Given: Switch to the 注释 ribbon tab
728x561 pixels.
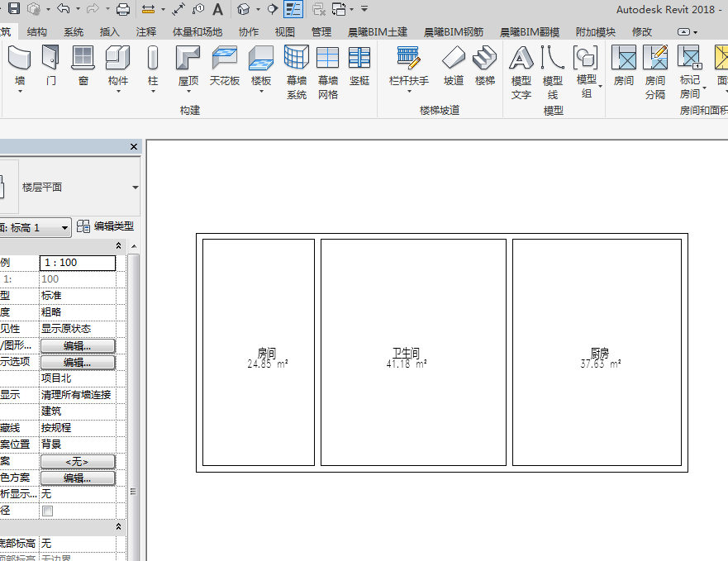Looking at the screenshot, I should pos(145,32).
